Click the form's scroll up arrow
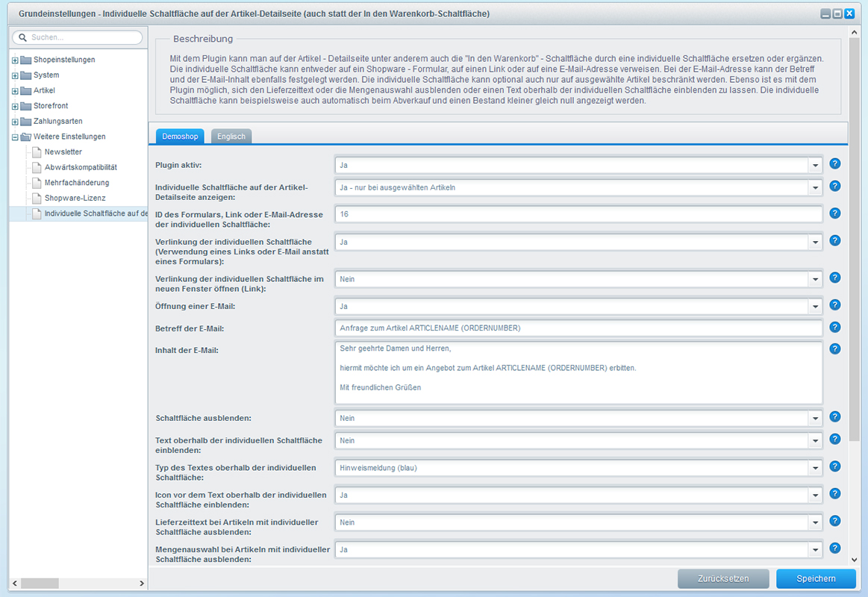This screenshot has width=868, height=597. (854, 33)
